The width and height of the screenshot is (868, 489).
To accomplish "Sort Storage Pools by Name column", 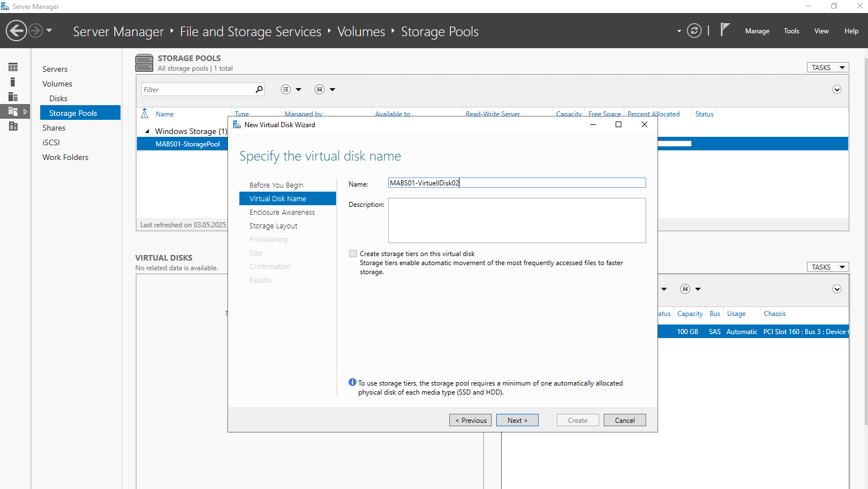I will coord(165,114).
